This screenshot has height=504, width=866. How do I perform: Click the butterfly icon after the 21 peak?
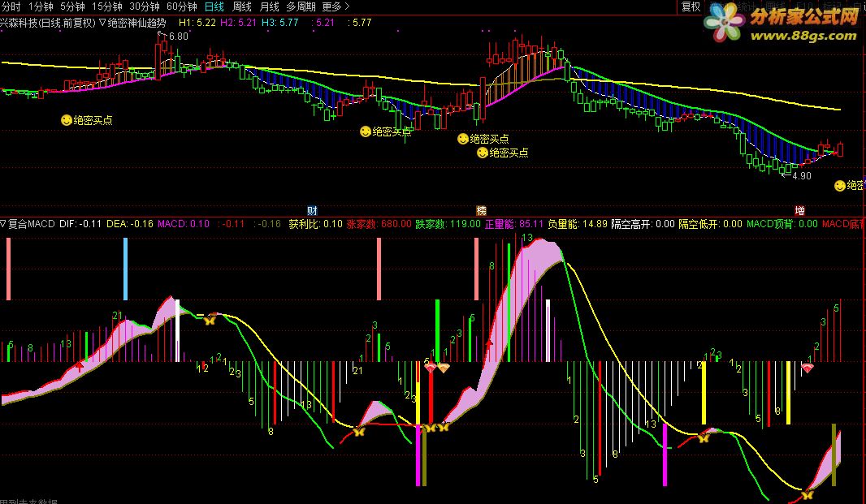[x=210, y=319]
